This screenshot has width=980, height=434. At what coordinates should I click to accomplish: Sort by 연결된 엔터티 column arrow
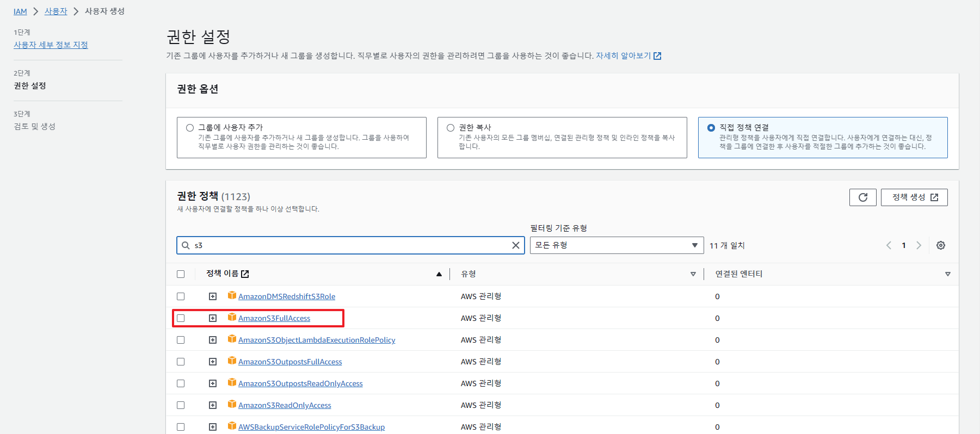(948, 274)
